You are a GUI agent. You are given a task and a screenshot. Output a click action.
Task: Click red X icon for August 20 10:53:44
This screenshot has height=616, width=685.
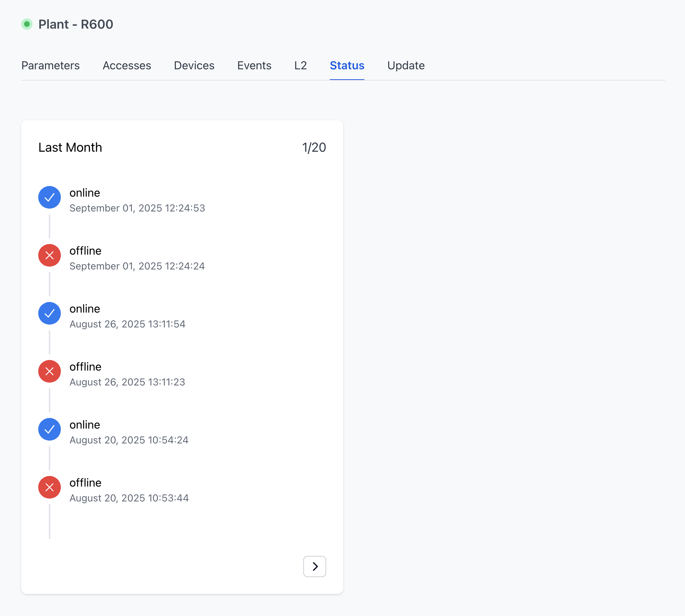[x=50, y=487]
